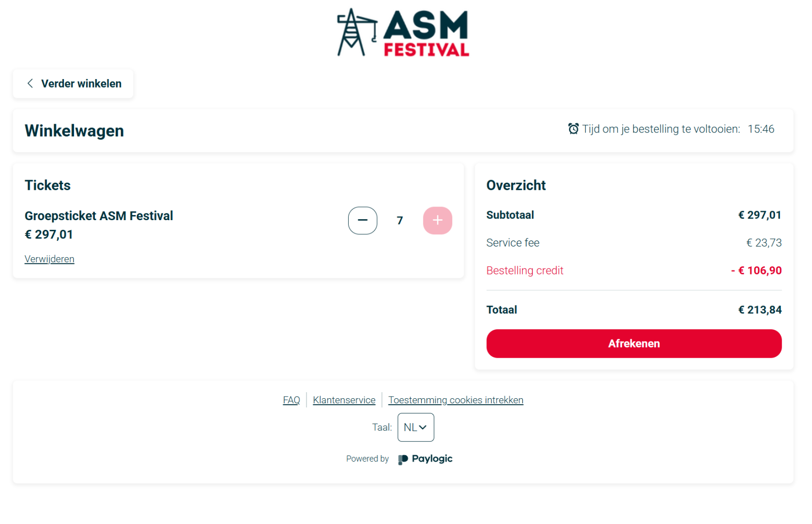Click Toestemming cookies intrekken link
The width and height of the screenshot is (812, 524).
coord(456,400)
